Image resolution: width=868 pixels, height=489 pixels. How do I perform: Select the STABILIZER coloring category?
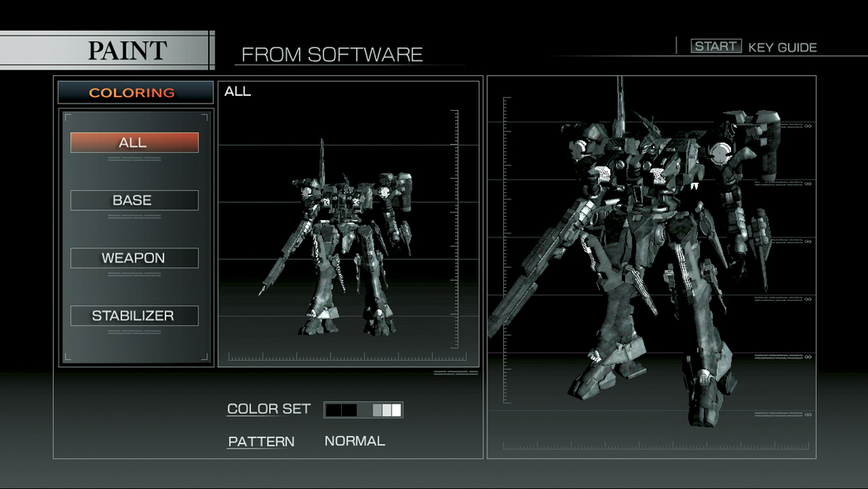[x=134, y=315]
